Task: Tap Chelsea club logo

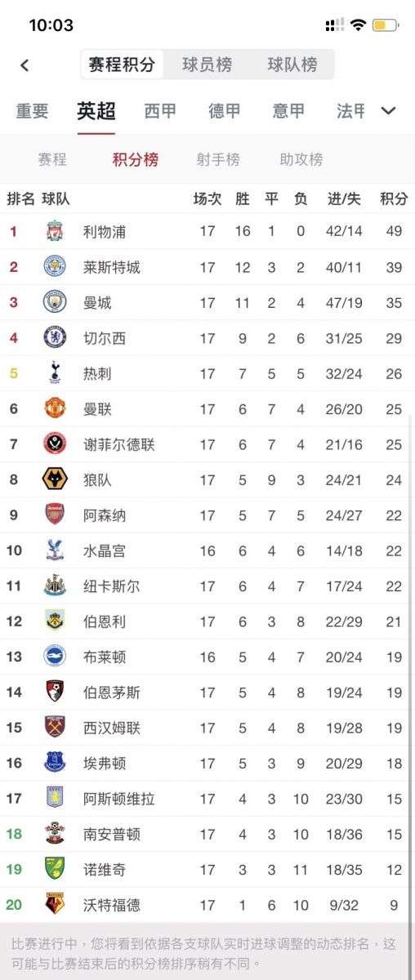Action: (x=55, y=337)
